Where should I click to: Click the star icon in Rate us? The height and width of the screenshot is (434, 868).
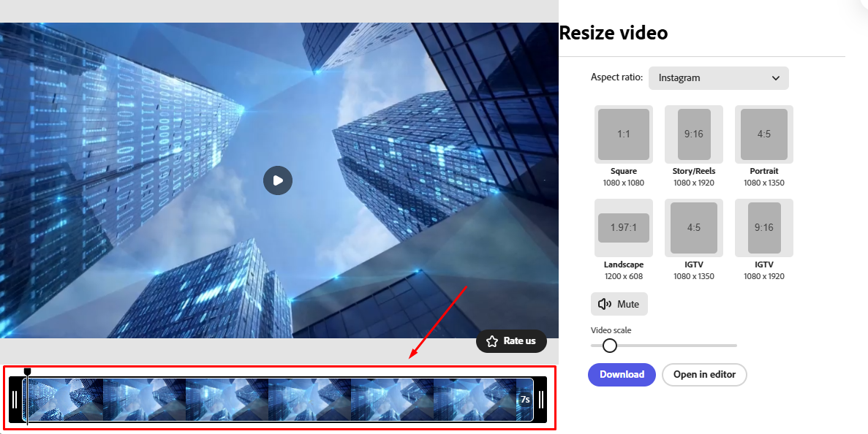[x=491, y=341]
